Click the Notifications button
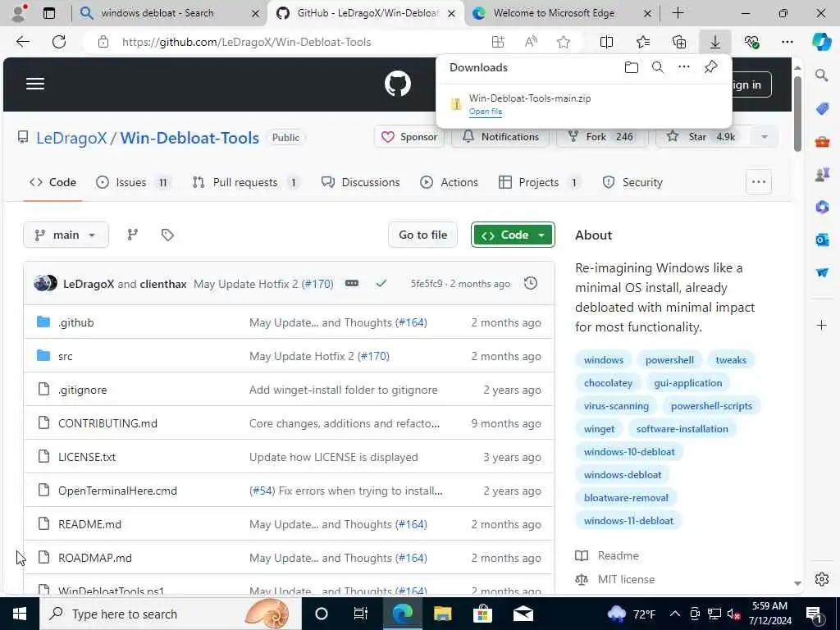The image size is (840, 630). pyautogui.click(x=500, y=137)
